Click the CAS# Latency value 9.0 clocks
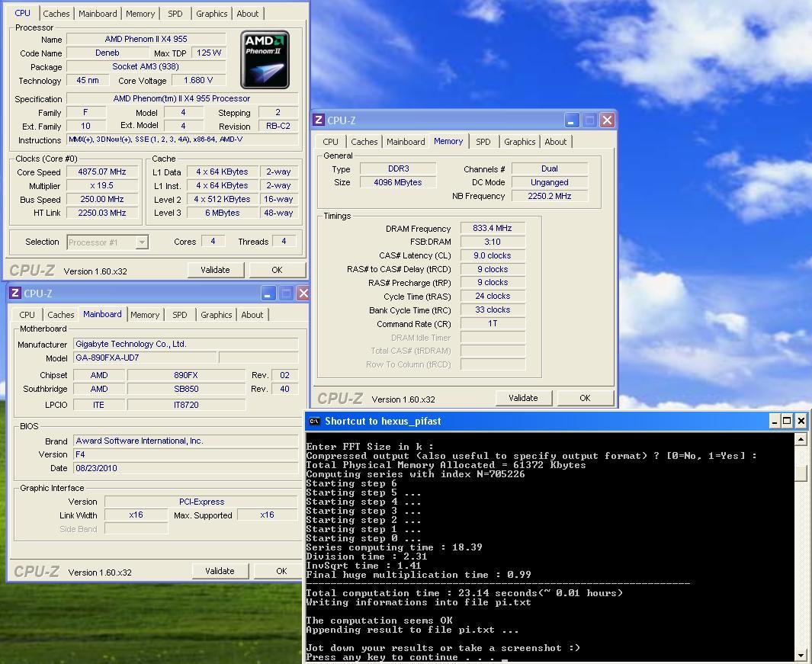Image resolution: width=812 pixels, height=664 pixels. [x=493, y=256]
